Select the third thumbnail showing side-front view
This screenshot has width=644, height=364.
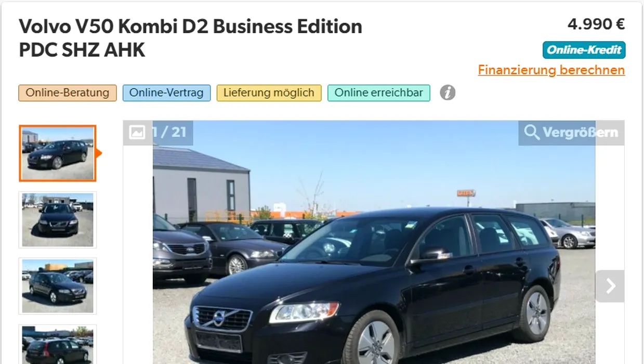point(58,285)
